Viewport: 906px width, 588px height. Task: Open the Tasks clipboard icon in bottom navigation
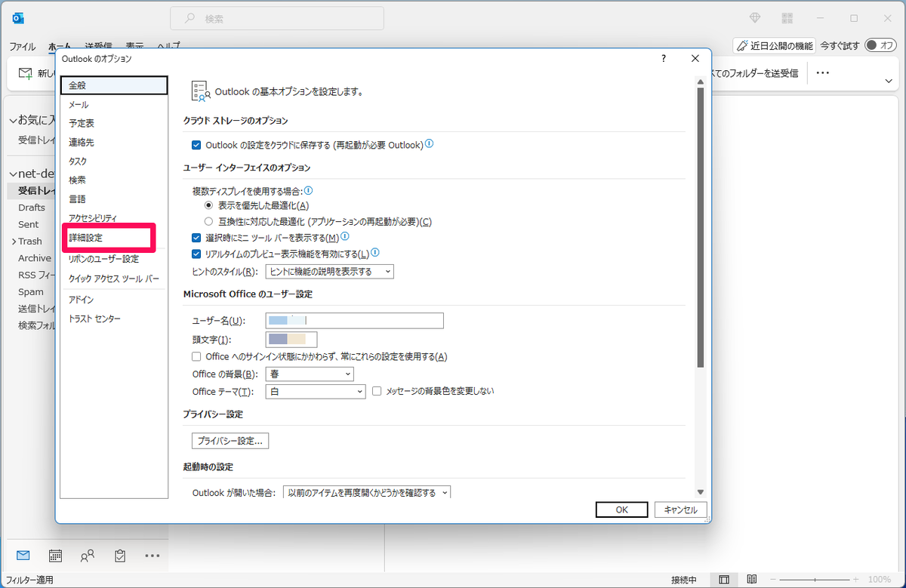coord(119,556)
